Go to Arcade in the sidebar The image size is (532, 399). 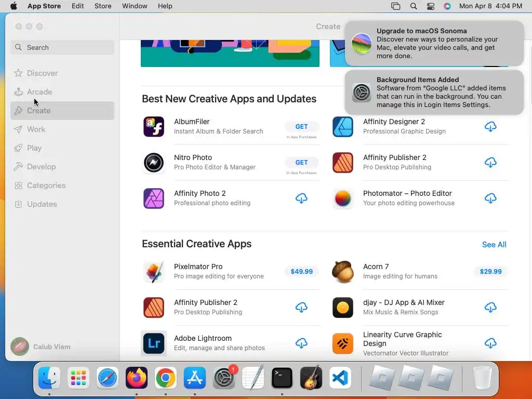[x=62, y=92]
